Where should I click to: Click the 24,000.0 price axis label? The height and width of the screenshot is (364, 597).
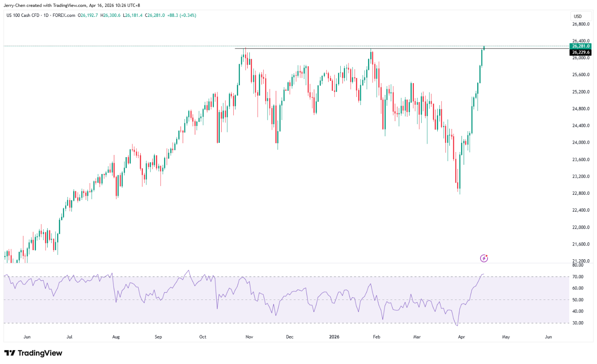pyautogui.click(x=580, y=142)
